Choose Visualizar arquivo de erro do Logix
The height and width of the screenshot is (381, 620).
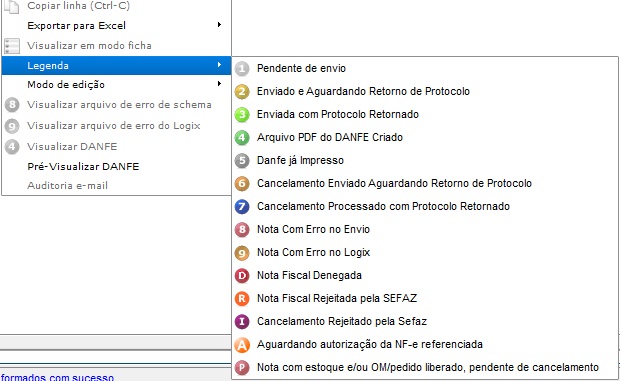pos(117,126)
